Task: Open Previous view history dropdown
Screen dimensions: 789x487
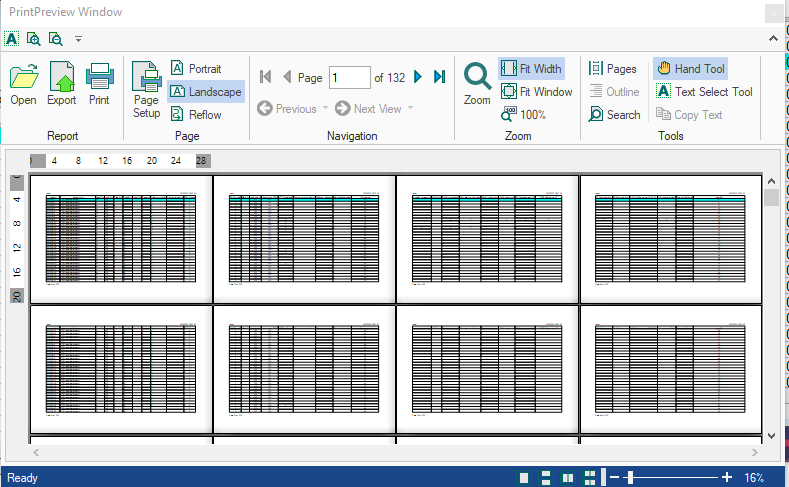Action: coord(325,108)
